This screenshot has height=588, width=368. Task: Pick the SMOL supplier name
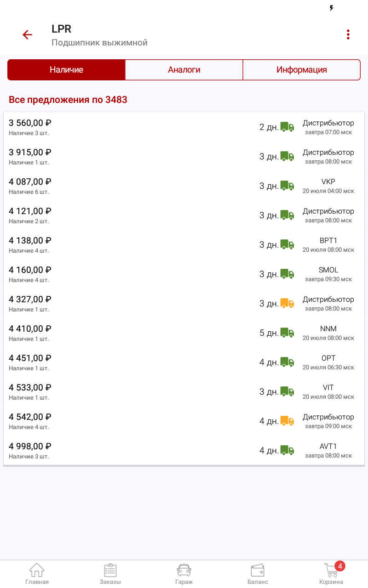click(x=328, y=270)
